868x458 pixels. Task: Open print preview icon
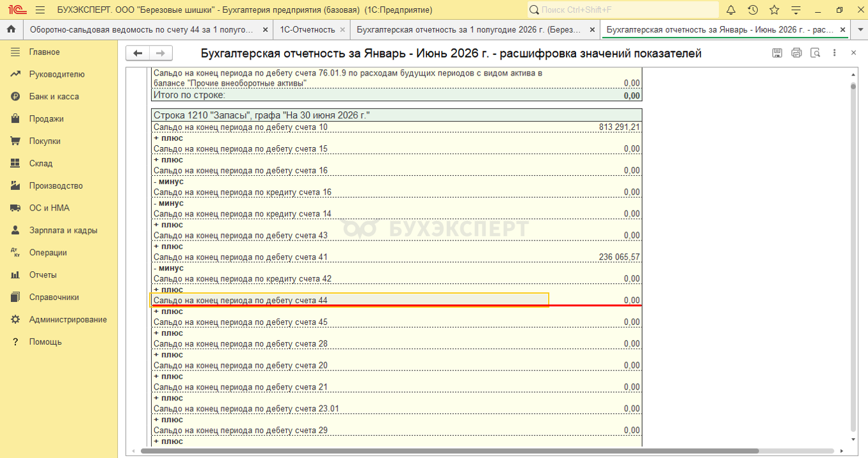[x=815, y=53]
